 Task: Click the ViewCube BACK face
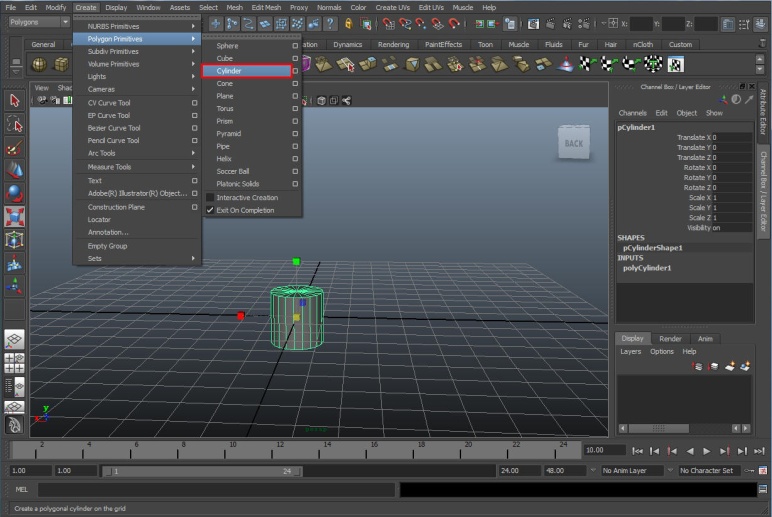pyautogui.click(x=574, y=143)
